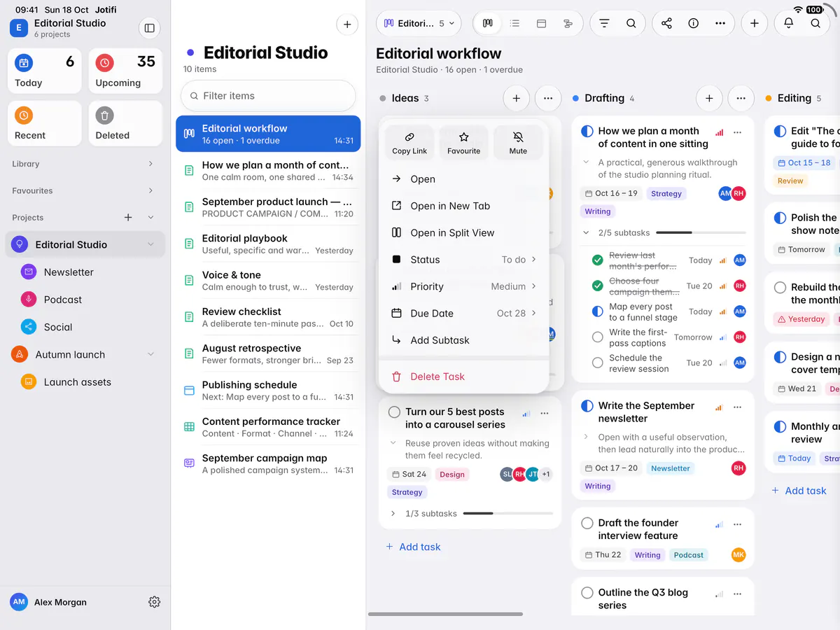Switch to calendar view icon
Image resolution: width=840 pixels, height=630 pixels.
[x=541, y=23]
